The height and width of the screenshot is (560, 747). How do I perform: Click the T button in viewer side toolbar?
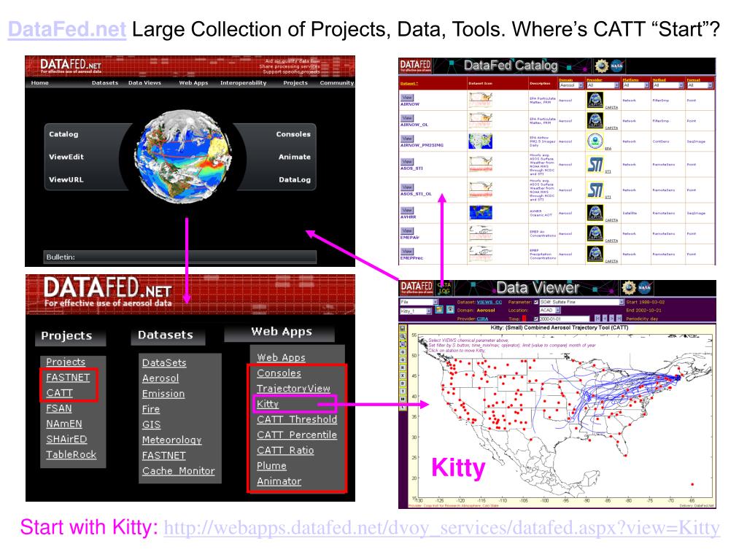[403, 391]
